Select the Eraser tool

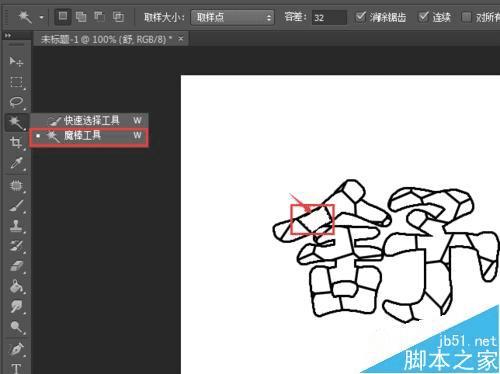click(x=16, y=266)
